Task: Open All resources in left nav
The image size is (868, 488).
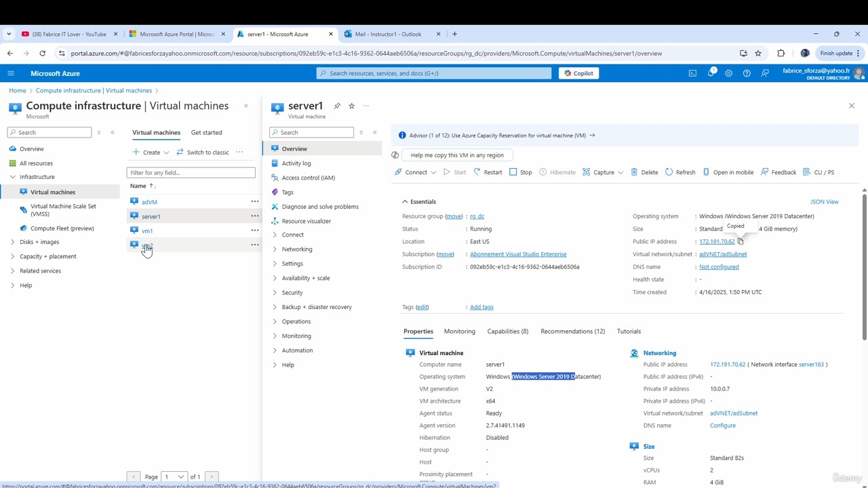Action: (36, 163)
